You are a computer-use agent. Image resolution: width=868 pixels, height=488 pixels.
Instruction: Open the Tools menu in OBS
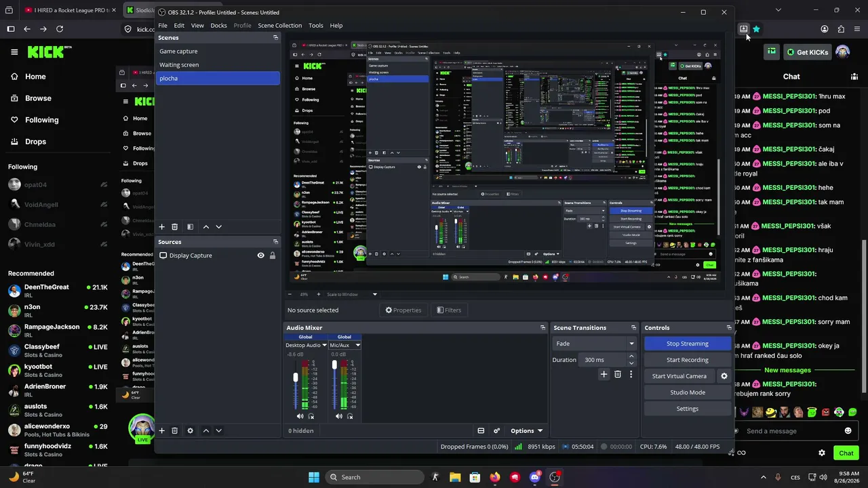pyautogui.click(x=316, y=25)
